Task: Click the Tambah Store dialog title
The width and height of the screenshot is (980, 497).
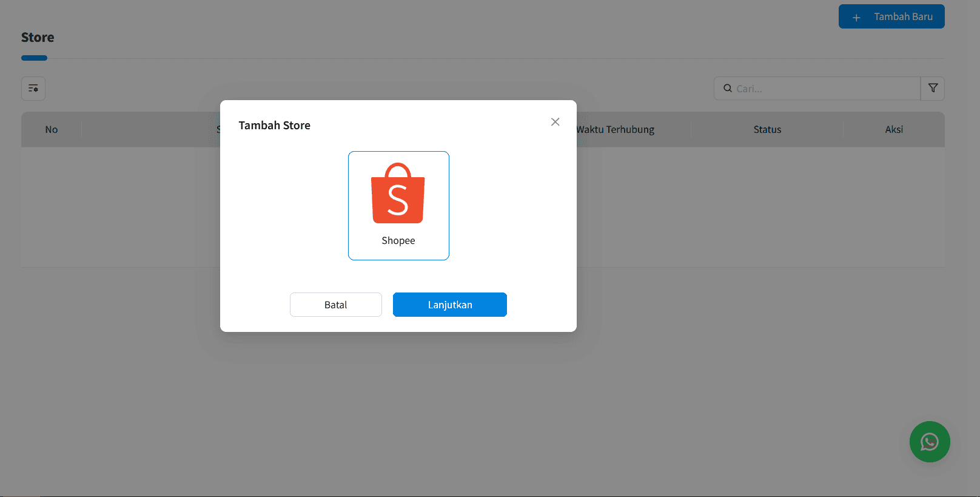Action: pyautogui.click(x=274, y=126)
